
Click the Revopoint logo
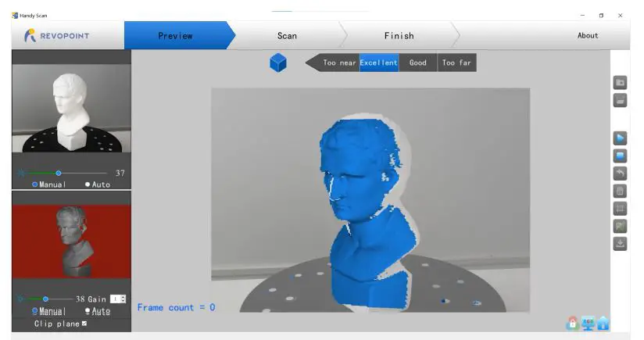click(x=56, y=36)
